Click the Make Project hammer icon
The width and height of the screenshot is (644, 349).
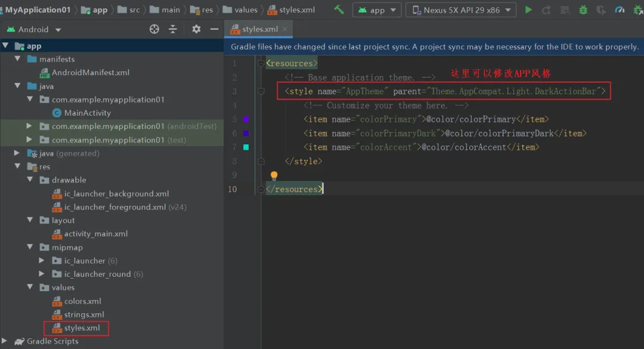click(339, 10)
